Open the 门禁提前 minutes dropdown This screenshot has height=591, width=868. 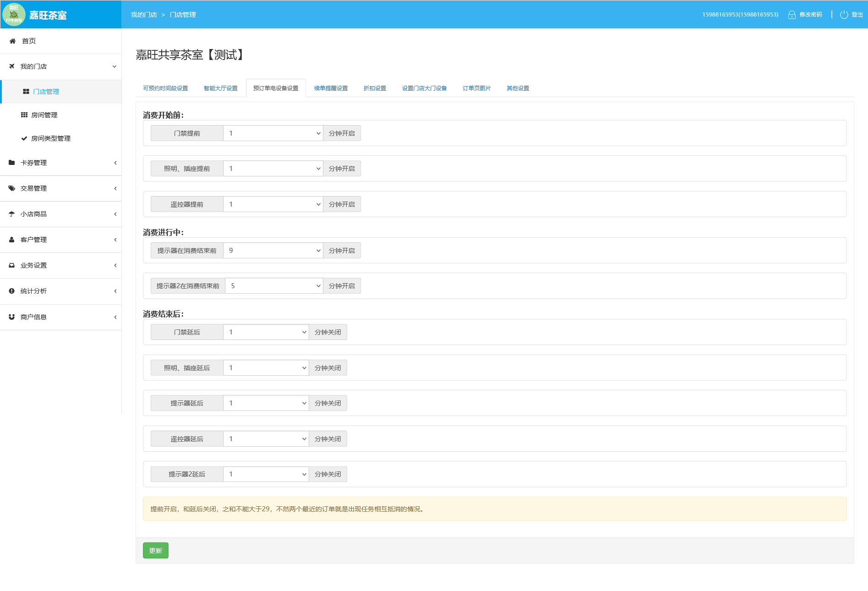coord(273,133)
